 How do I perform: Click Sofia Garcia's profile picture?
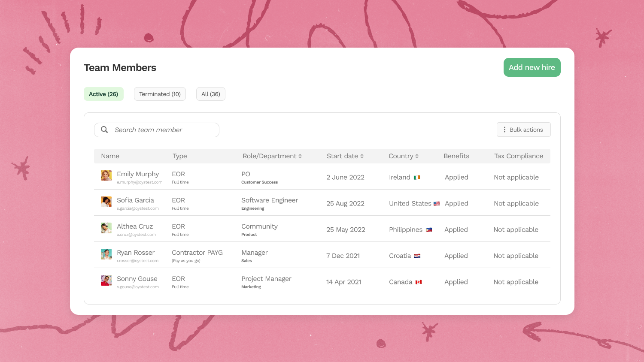(x=106, y=202)
